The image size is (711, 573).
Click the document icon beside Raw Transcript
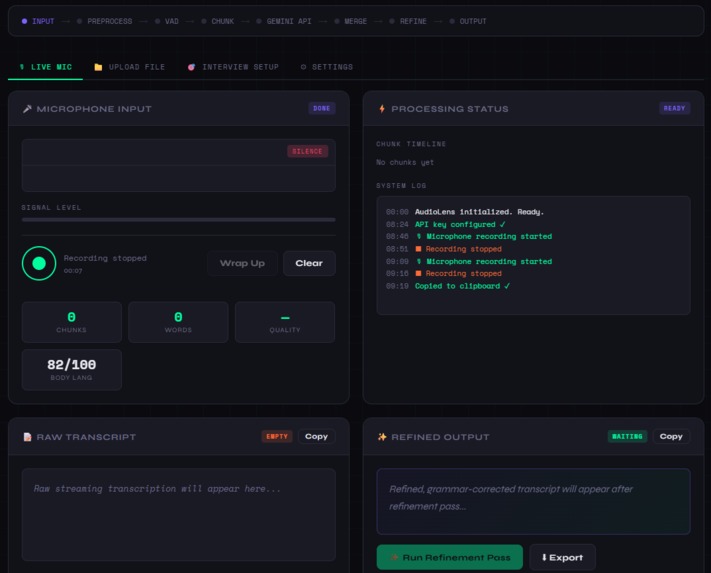27,437
